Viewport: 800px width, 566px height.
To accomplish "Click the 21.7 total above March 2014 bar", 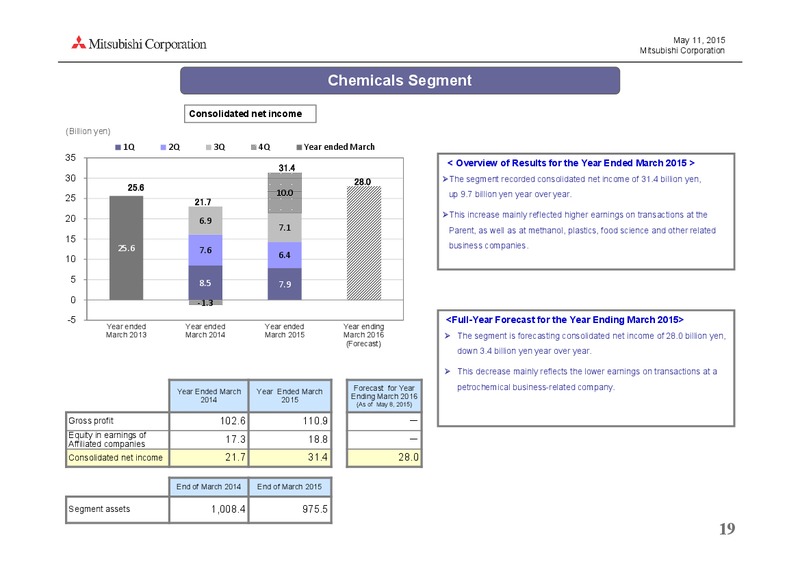I will tap(203, 202).
